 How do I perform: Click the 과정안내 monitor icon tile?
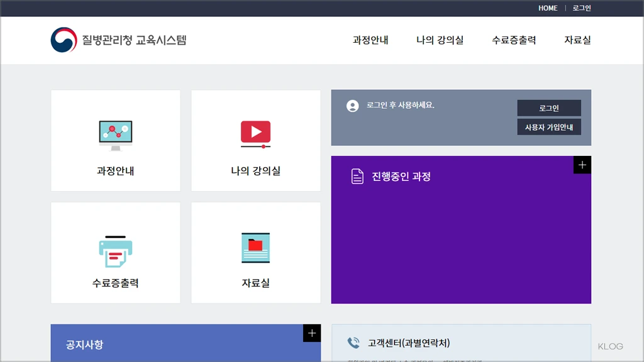[x=115, y=130]
